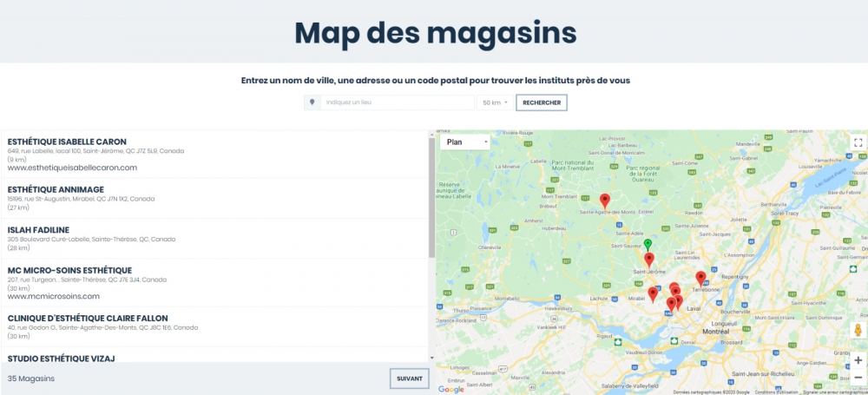Click the '15196, rue St-Augustin' address text
This screenshot has width=868, height=395.
[x=81, y=198]
